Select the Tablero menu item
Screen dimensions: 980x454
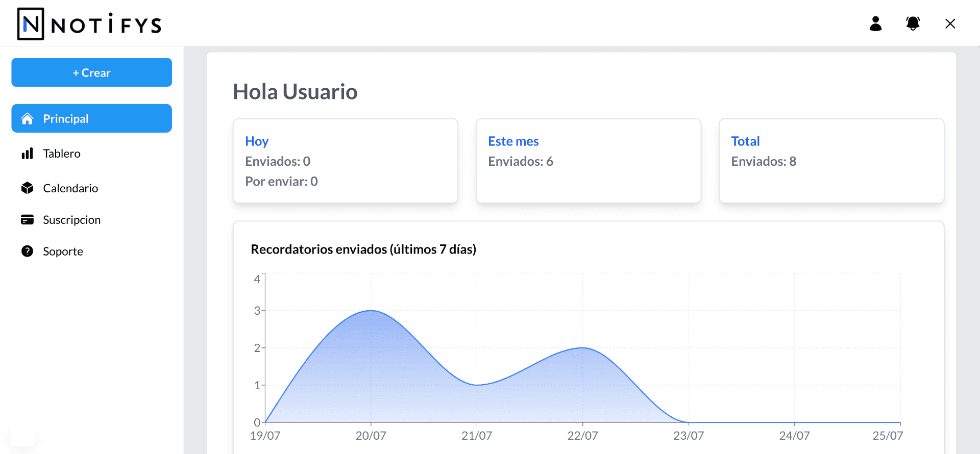[x=61, y=153]
